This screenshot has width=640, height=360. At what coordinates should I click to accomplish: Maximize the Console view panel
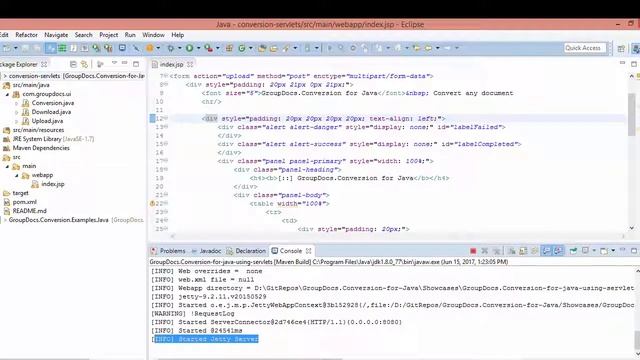point(633,250)
